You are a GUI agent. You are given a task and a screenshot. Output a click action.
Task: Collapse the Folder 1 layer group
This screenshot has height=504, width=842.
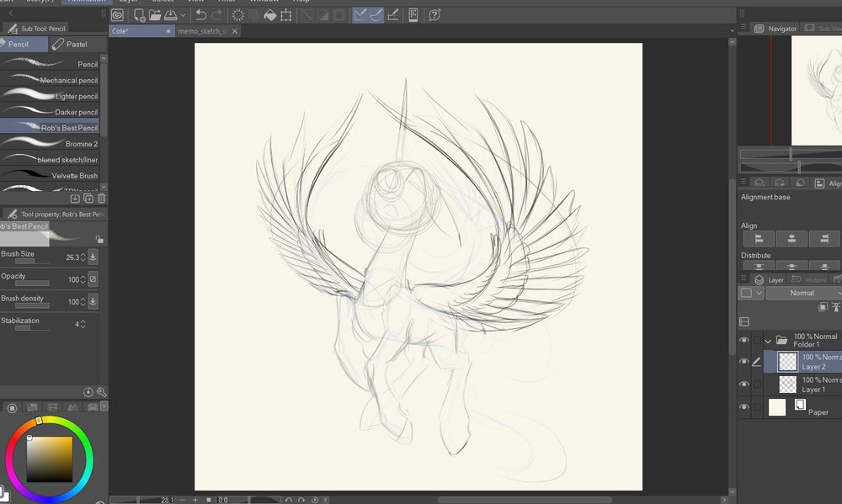tap(768, 341)
